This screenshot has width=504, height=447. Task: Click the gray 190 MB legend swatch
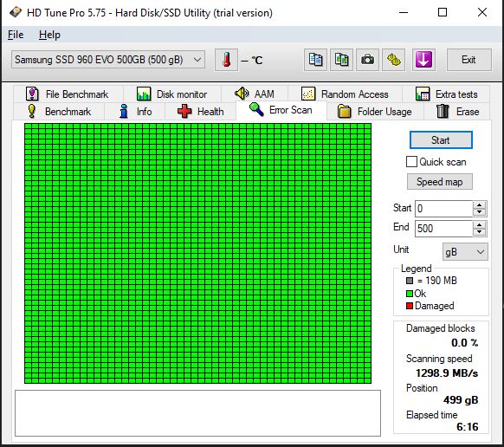[x=410, y=281]
